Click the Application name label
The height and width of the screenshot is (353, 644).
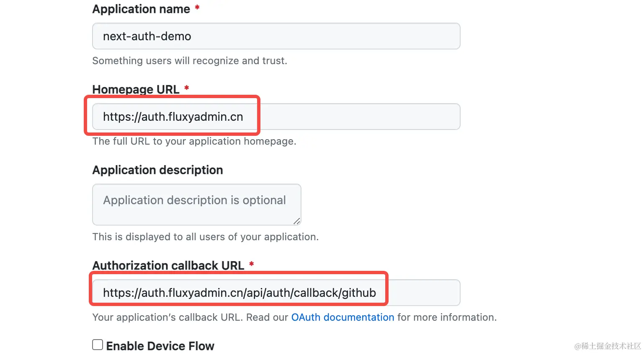(141, 9)
